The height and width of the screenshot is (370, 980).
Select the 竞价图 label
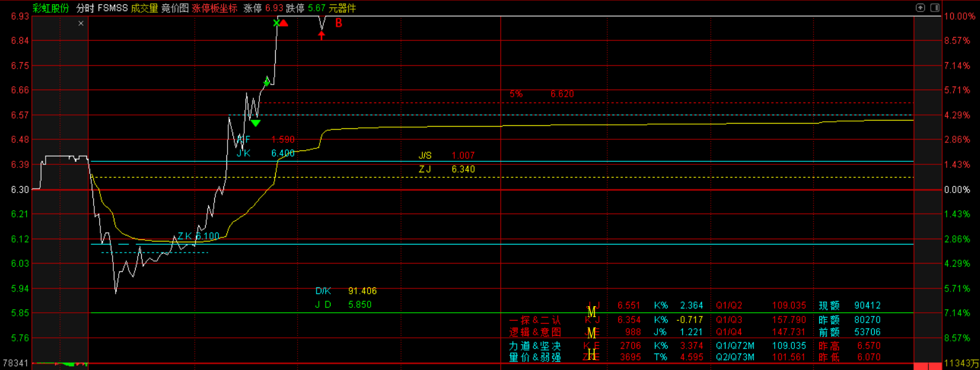coord(175,8)
